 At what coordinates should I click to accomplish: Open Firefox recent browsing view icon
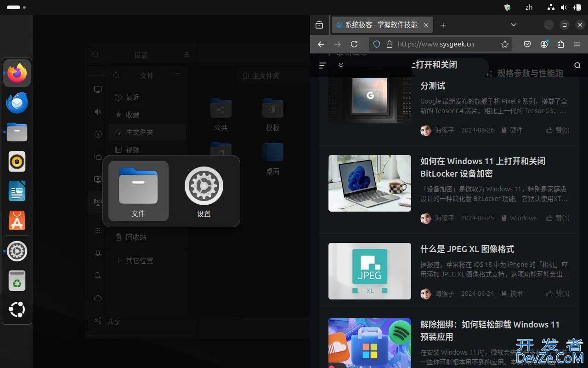319,25
